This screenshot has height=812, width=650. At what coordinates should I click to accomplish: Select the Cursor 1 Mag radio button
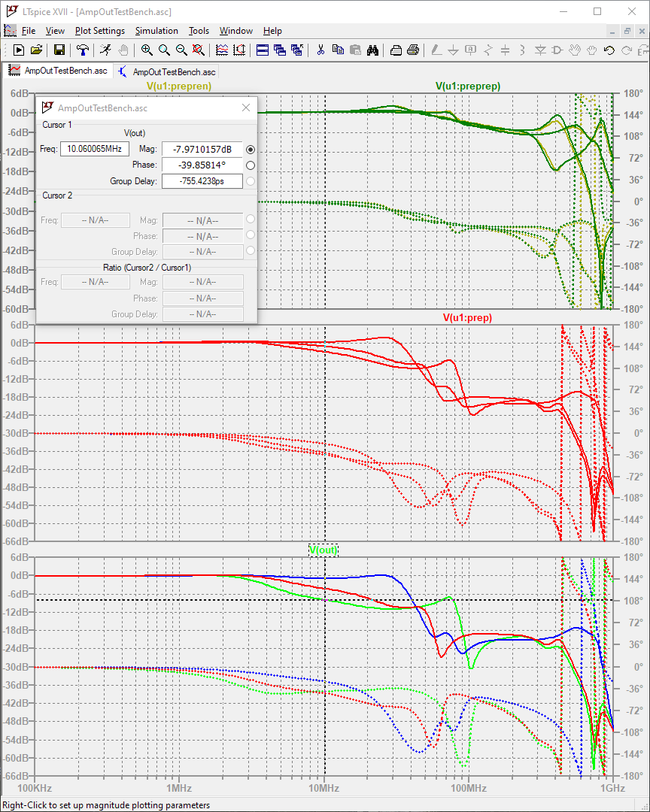[x=251, y=149]
